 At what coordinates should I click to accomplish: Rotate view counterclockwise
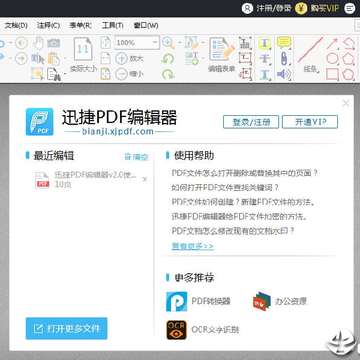(168, 59)
